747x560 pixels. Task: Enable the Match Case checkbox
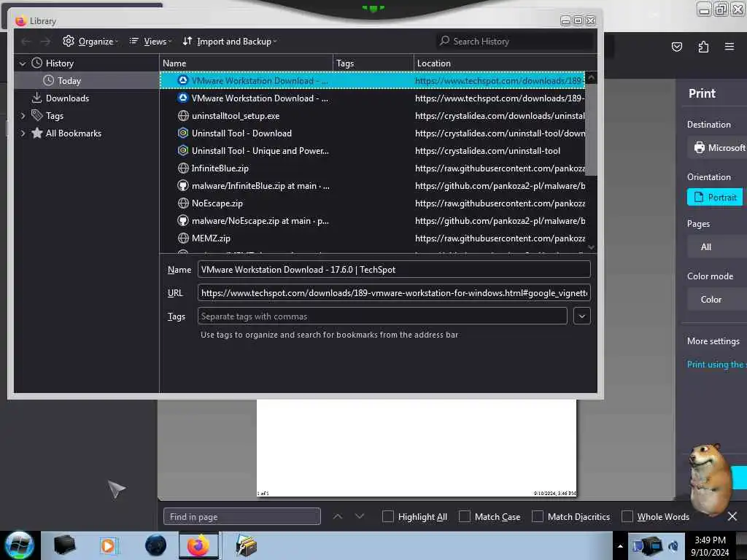(465, 517)
